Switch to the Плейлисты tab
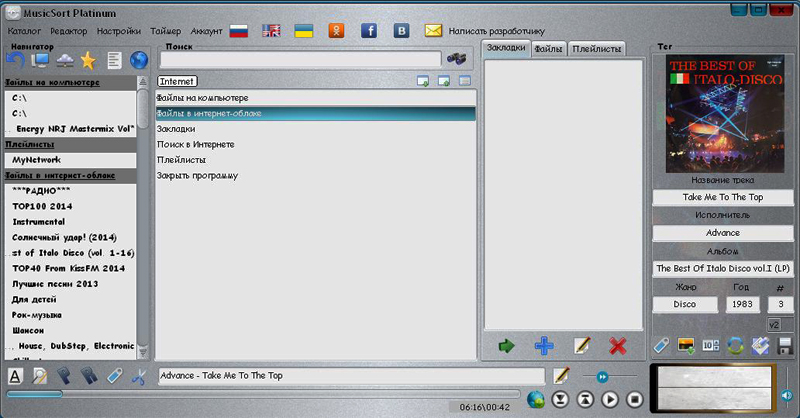 point(596,49)
